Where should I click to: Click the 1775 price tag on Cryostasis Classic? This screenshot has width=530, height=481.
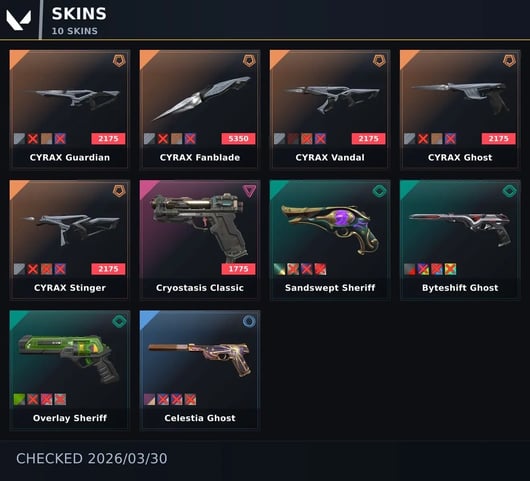click(238, 269)
